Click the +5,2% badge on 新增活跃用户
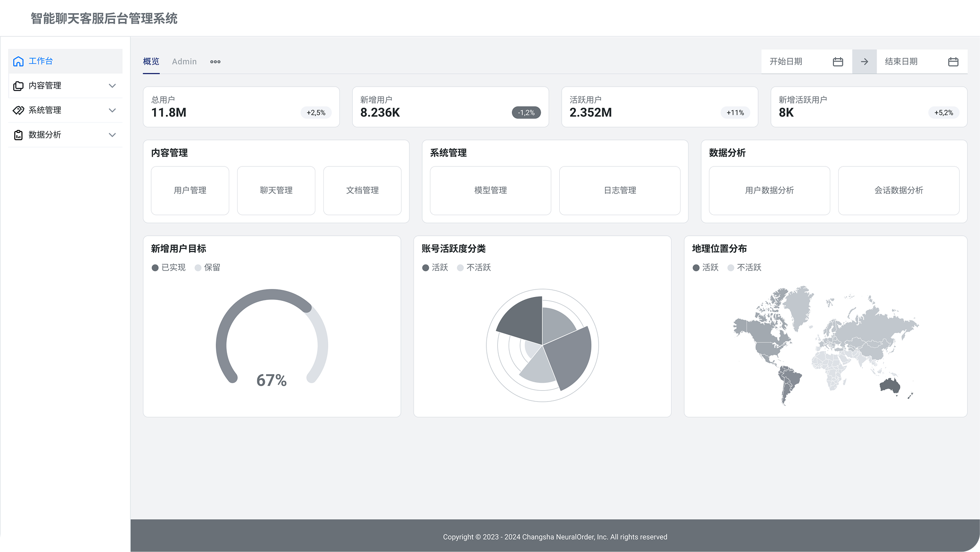 (x=944, y=113)
